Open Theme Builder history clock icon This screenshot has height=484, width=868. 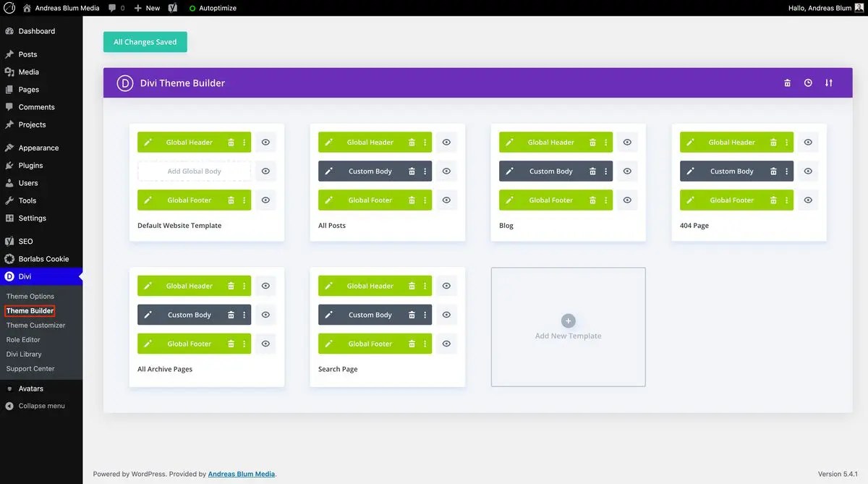click(x=808, y=83)
